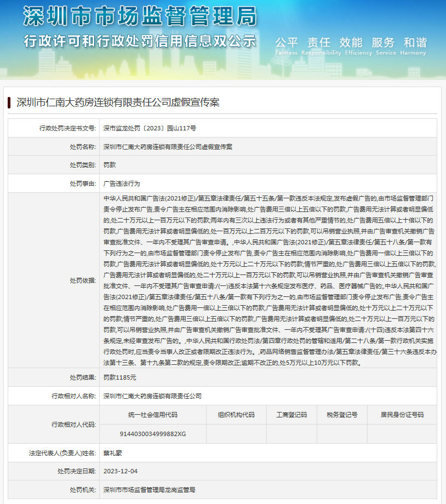Click the decision date 2023-12-04

click(x=121, y=471)
